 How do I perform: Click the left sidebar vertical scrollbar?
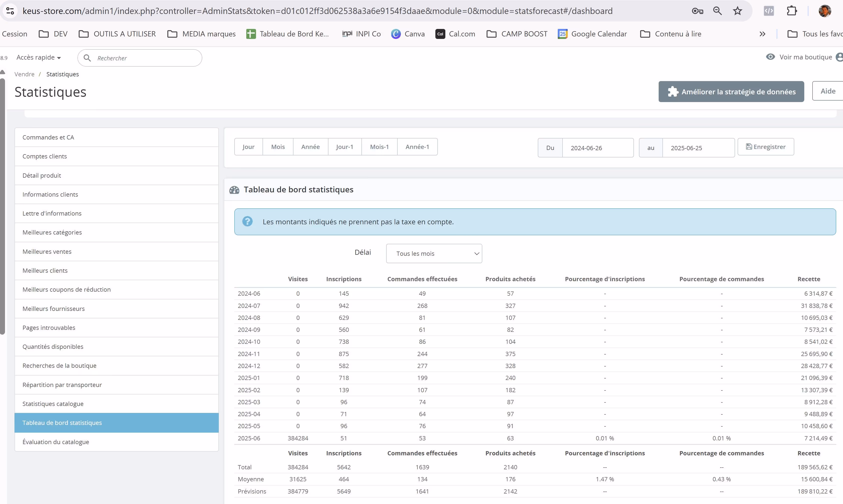[x=3, y=204]
